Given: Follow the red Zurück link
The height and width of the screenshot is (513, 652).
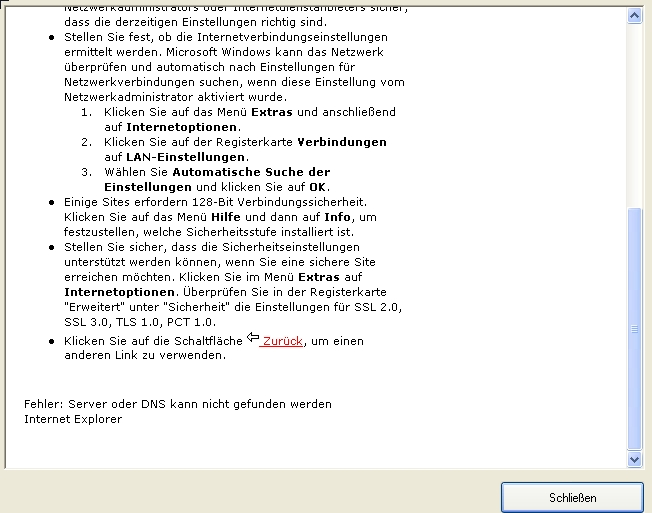Looking at the screenshot, I should 282,341.
